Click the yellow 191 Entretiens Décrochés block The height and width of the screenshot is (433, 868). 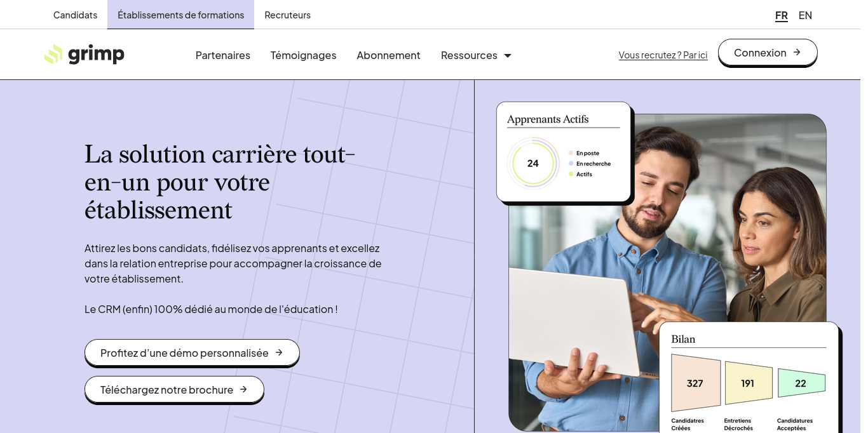[748, 383]
